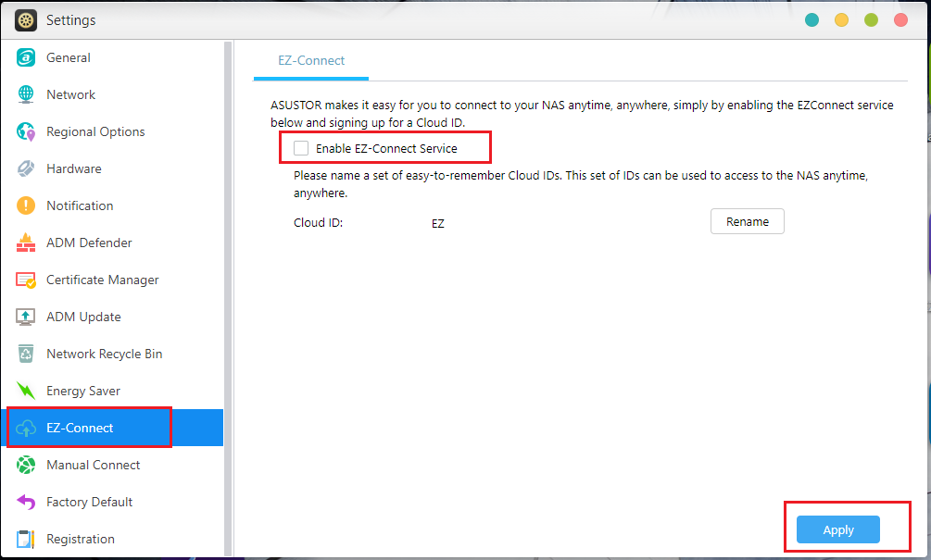Viewport: 931px width, 560px height.
Task: Select ADM Update label
Action: (83, 317)
